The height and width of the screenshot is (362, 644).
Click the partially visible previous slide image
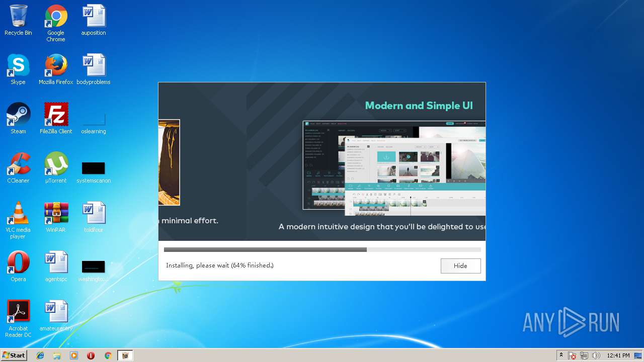point(169,162)
